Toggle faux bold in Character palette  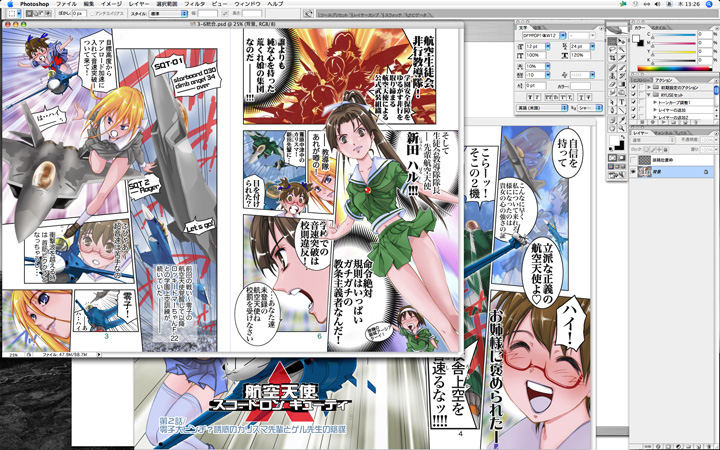[530, 97]
